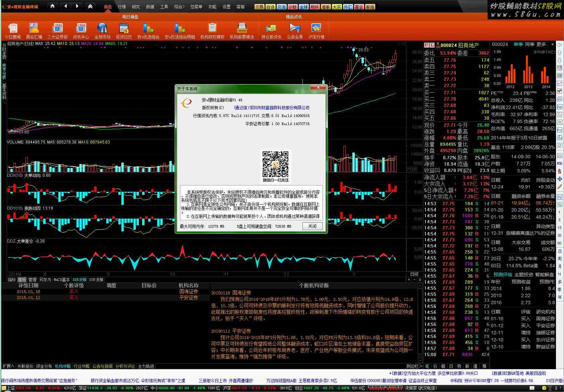The height and width of the screenshot is (392, 564).
Task: Click the yellow 交易 quick button
Action: click(260, 7)
